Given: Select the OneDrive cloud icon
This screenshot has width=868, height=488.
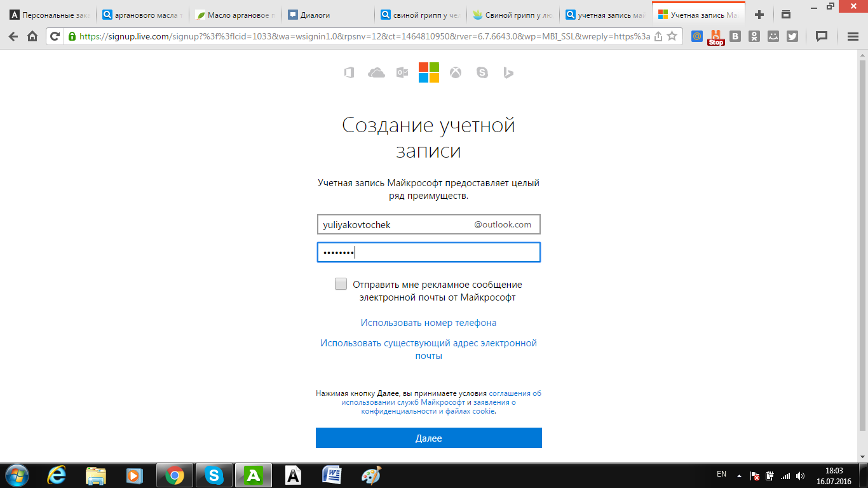Looking at the screenshot, I should click(x=376, y=72).
